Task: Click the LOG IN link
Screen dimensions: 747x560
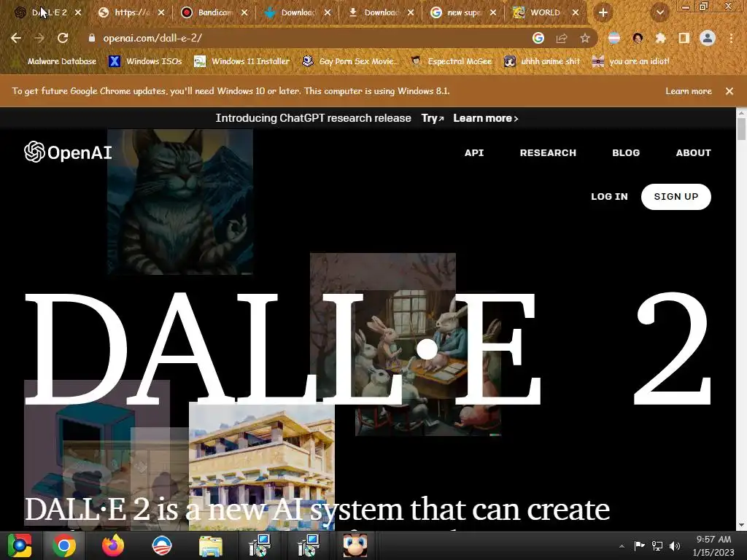Action: (x=609, y=197)
